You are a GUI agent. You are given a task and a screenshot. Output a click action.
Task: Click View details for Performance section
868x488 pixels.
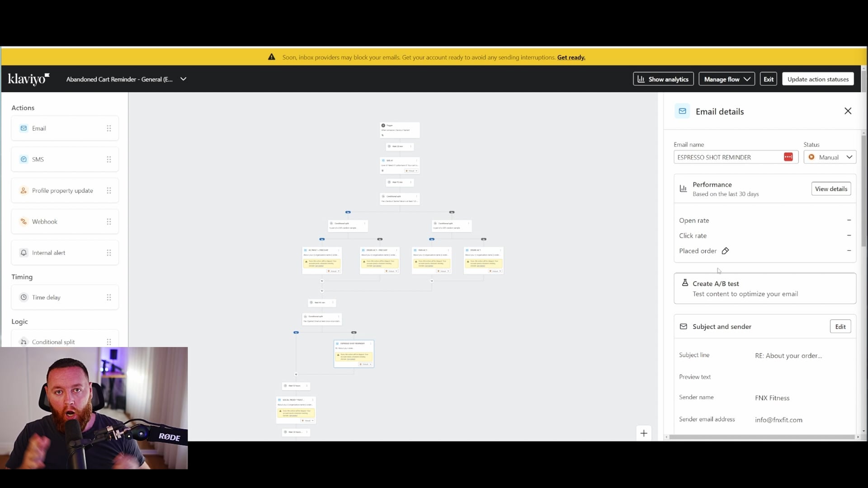point(831,189)
